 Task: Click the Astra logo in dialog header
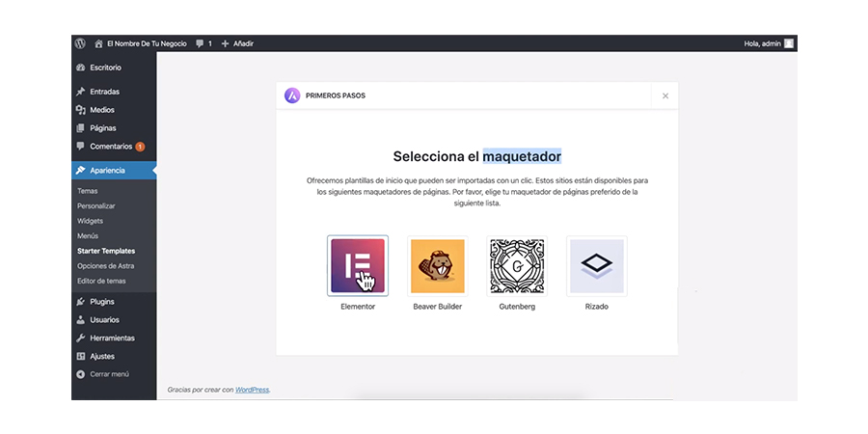pos(292,95)
